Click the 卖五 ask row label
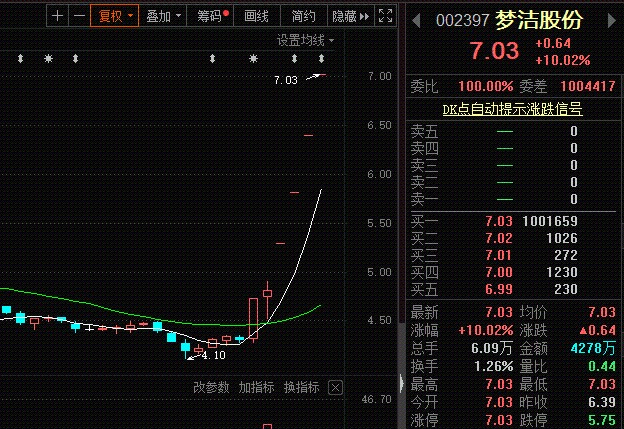 (x=424, y=131)
